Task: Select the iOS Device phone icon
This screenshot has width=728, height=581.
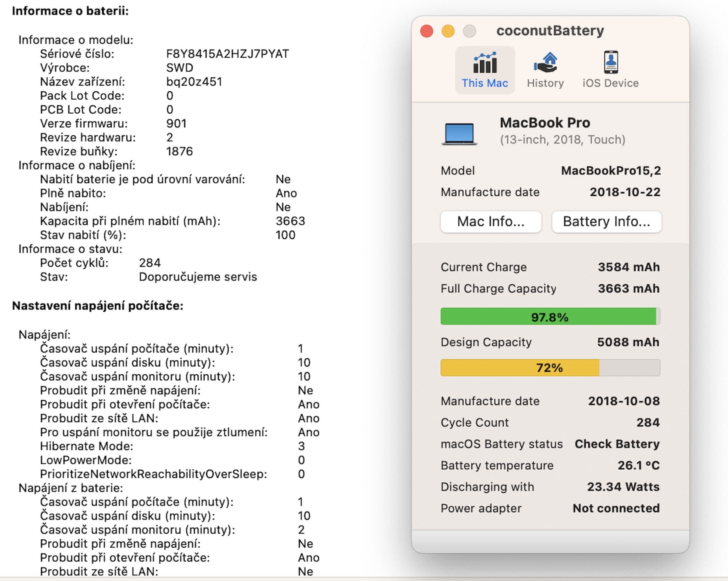Action: tap(611, 62)
